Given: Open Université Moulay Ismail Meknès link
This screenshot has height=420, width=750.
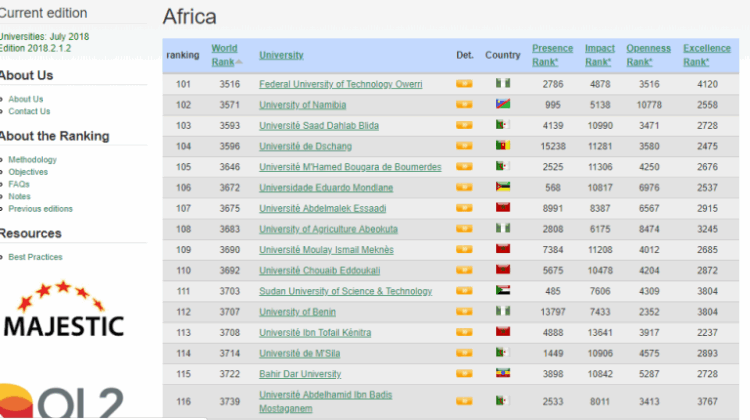Looking at the screenshot, I should coord(326,250).
